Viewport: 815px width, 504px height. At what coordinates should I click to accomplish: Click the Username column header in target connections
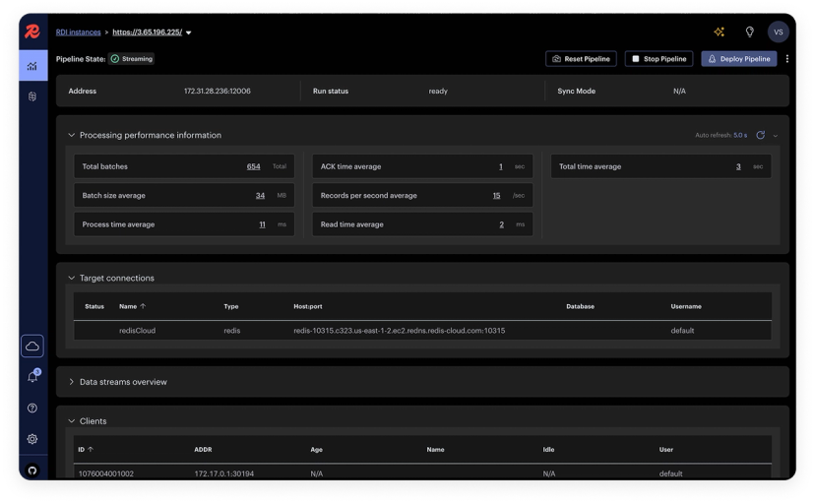tap(686, 306)
